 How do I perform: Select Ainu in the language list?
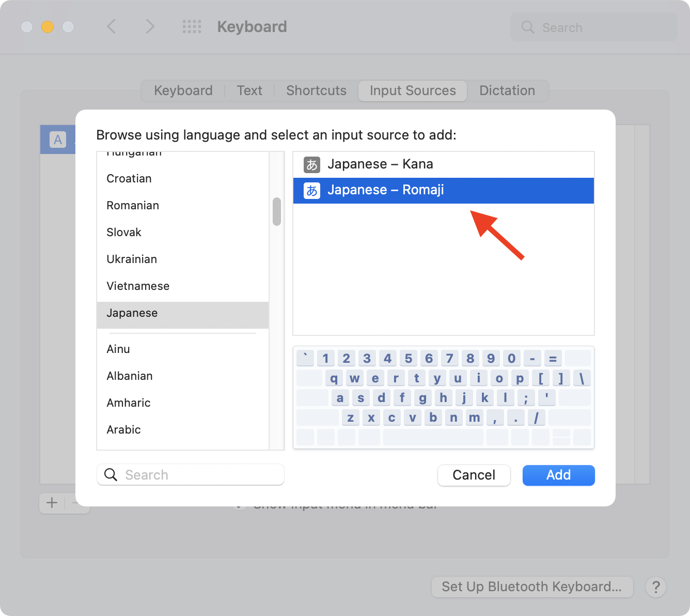pyautogui.click(x=118, y=349)
